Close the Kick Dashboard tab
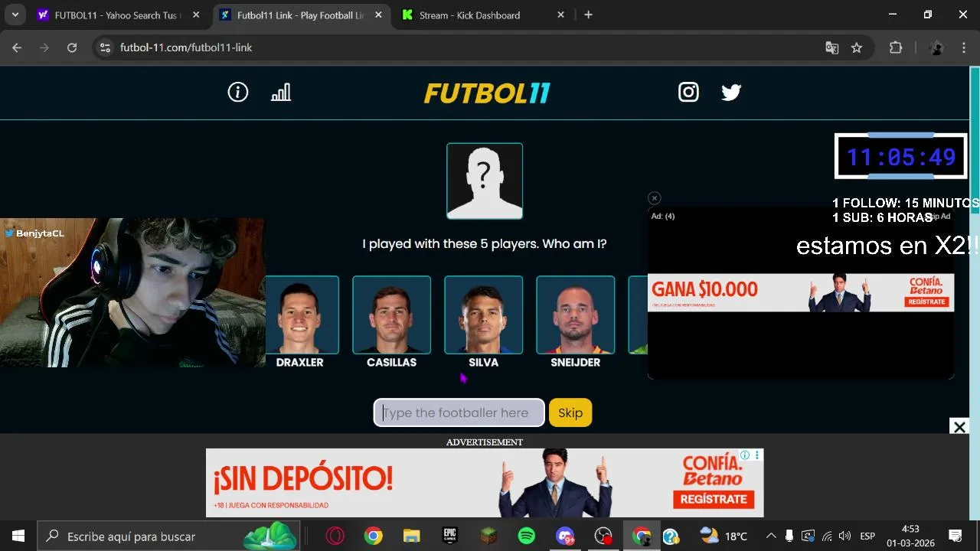The width and height of the screenshot is (980, 551). point(560,15)
